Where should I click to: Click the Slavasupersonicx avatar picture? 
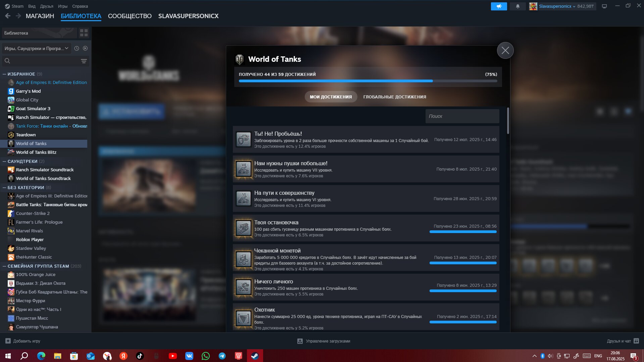coord(533,6)
